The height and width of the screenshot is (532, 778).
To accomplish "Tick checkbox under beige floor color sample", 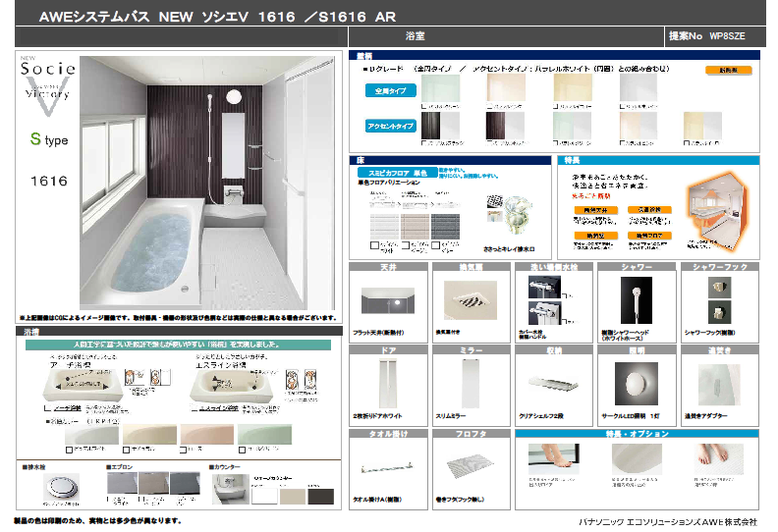I will [x=405, y=245].
